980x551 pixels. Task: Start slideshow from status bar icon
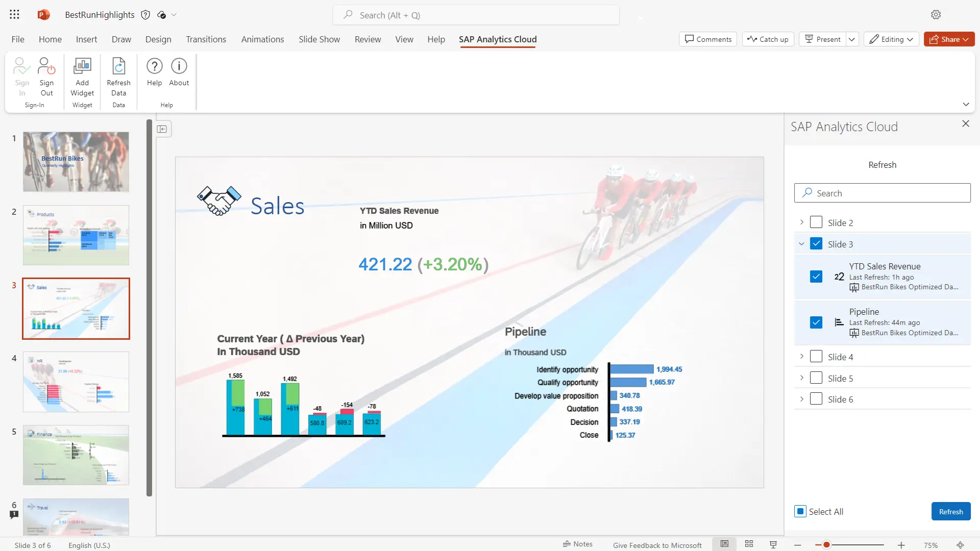pyautogui.click(x=773, y=544)
